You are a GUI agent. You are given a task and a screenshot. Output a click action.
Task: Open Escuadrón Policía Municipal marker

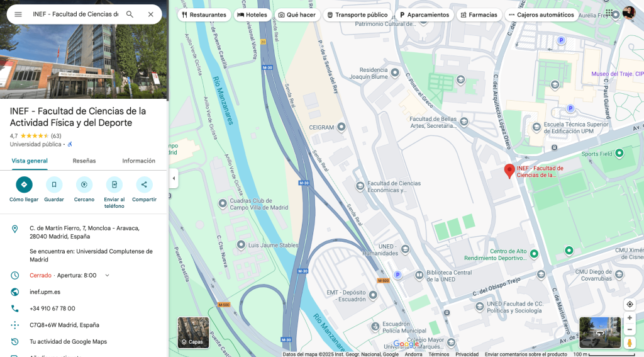coord(375,327)
